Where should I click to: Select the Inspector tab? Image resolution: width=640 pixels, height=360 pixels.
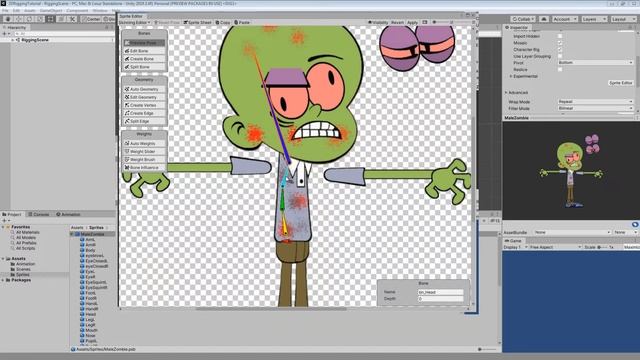(x=516, y=27)
